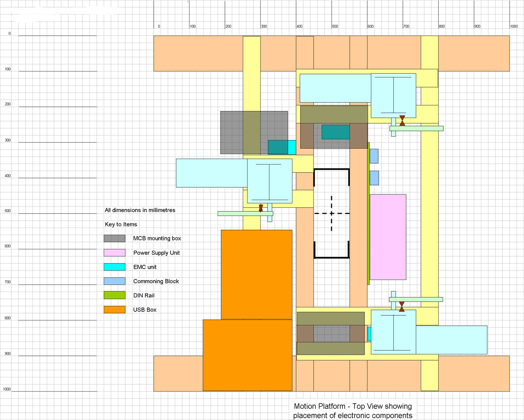Screen dimensions: 524x420
Task: Select the light blue Commoning Block legend swatch
Action: pos(114,281)
